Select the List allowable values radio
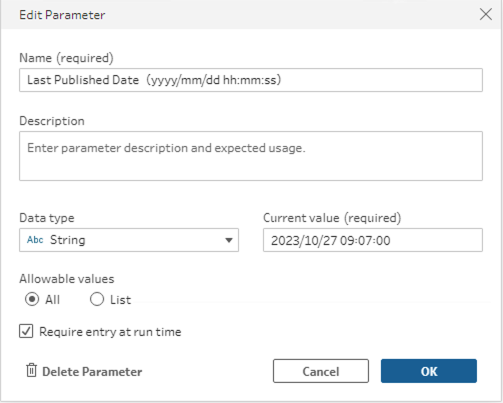503x403 pixels. point(97,299)
